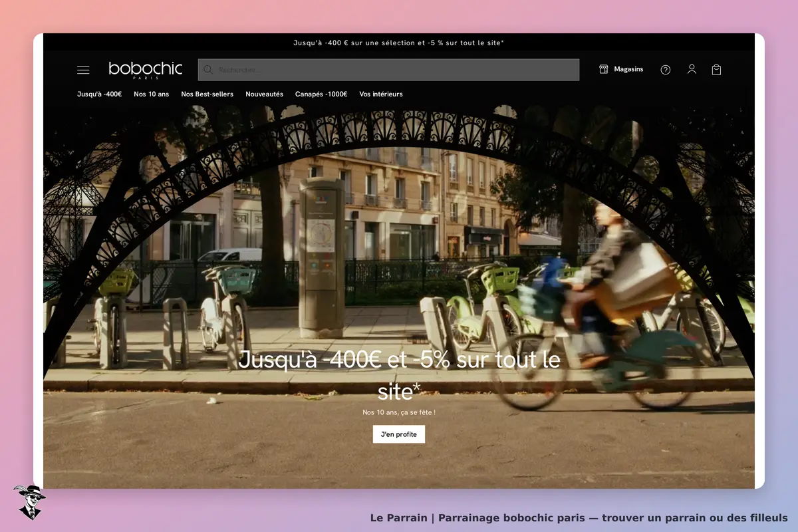Click the hero headline Jusqu'à -400€ et -5%

coord(399,376)
